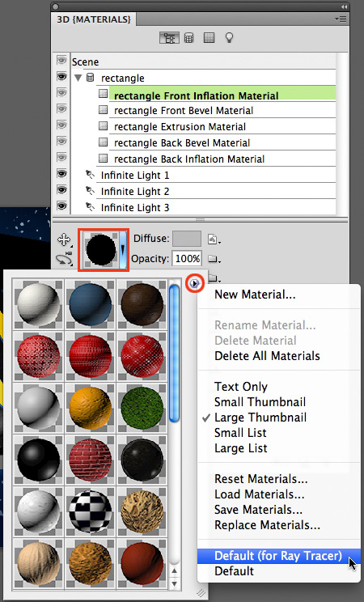The height and width of the screenshot is (602, 364).
Task: Pick the checkerboard sphere material thumbnail
Action: pos(91,511)
